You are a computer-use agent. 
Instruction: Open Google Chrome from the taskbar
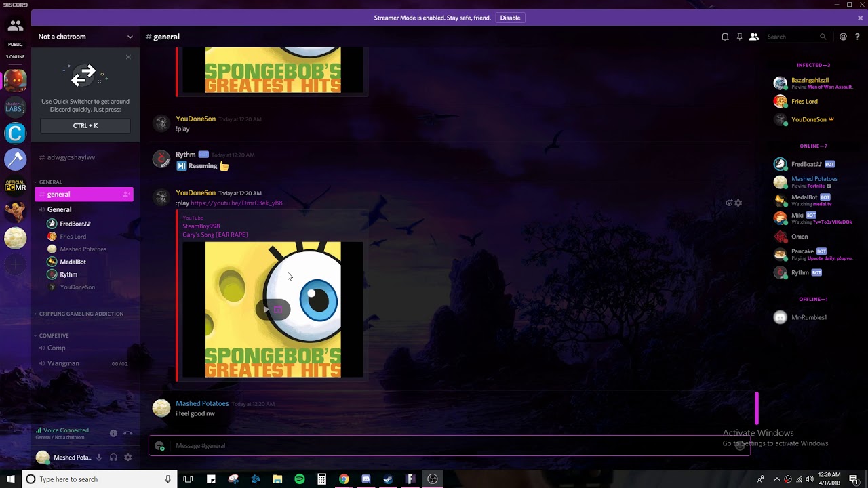pyautogui.click(x=344, y=479)
